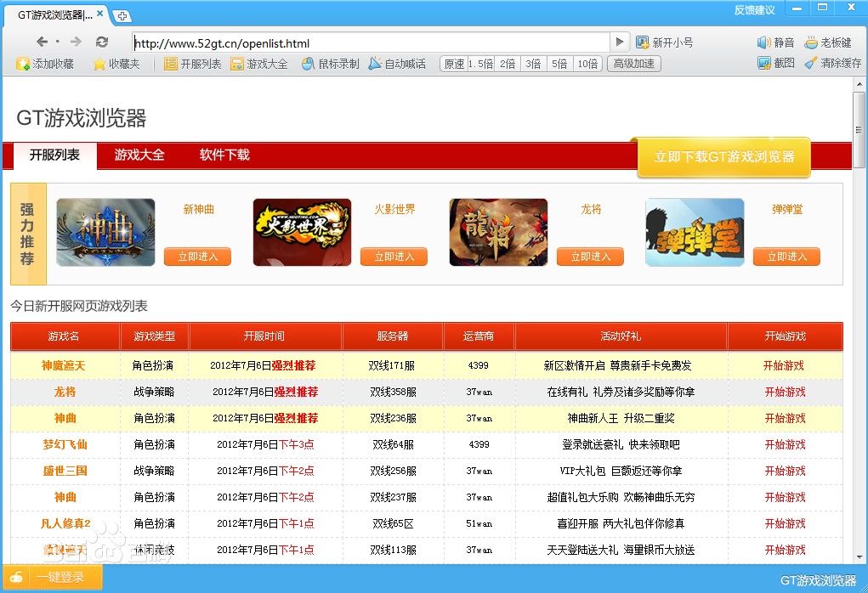Open the 收藏夹 favorites panel
Image resolution: width=868 pixels, height=593 pixels.
click(111, 63)
